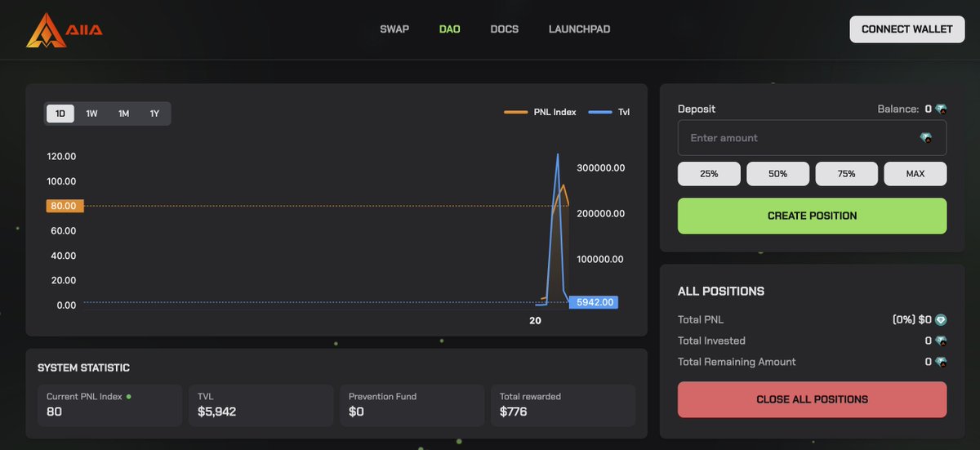The height and width of the screenshot is (450, 980).
Task: Click the Tvl peak on the chart
Action: (x=558, y=154)
